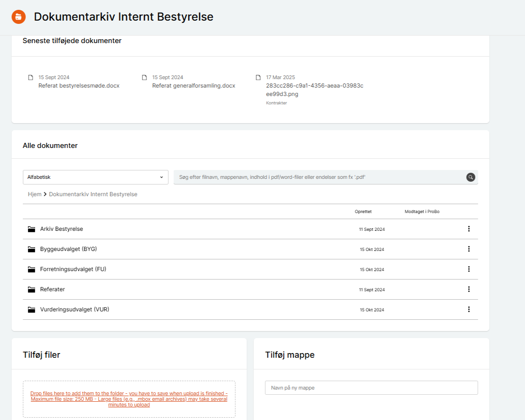Focus the Navn på ny mappe field
This screenshot has height=420, width=525.
click(371, 388)
